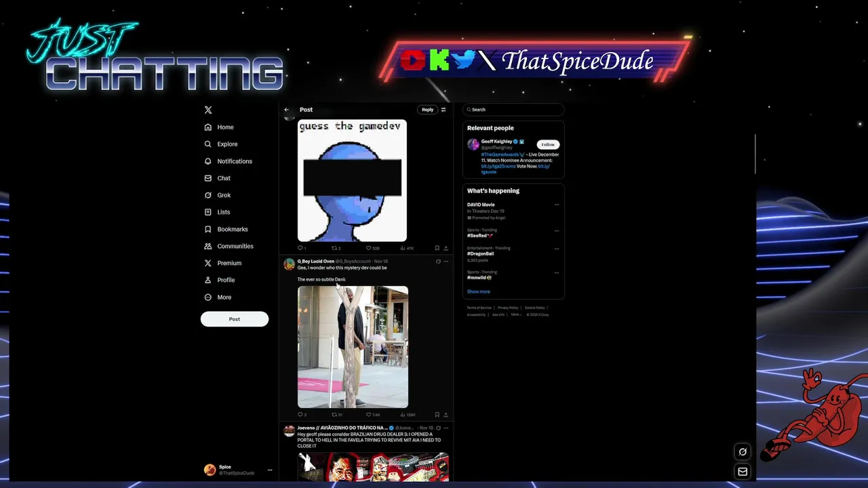Viewport: 868px width, 488px height.
Task: View analytics of G_Boy's post
Action: 408,414
